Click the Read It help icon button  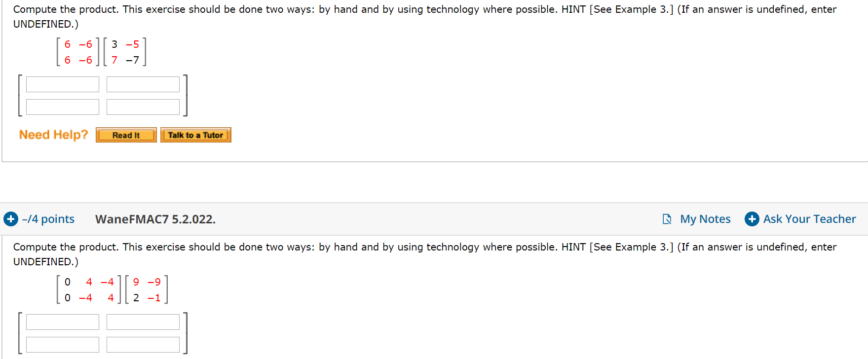pyautogui.click(x=126, y=135)
